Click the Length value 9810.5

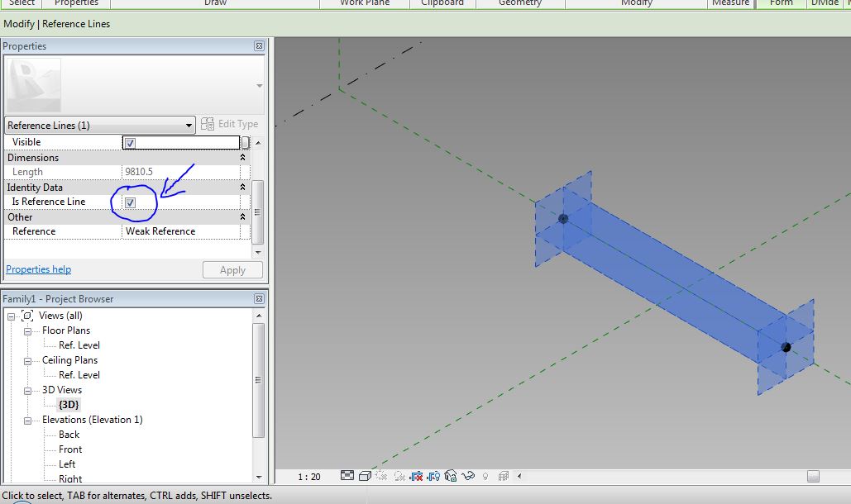point(139,172)
